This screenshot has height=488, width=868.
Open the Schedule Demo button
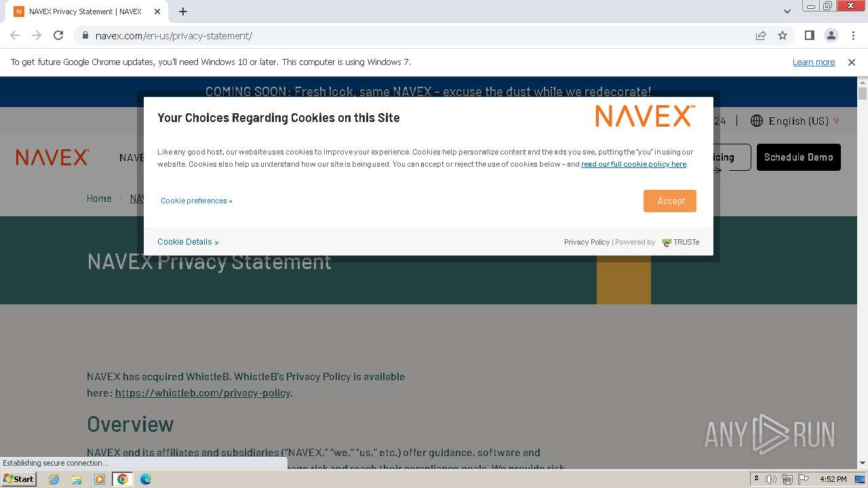point(798,157)
